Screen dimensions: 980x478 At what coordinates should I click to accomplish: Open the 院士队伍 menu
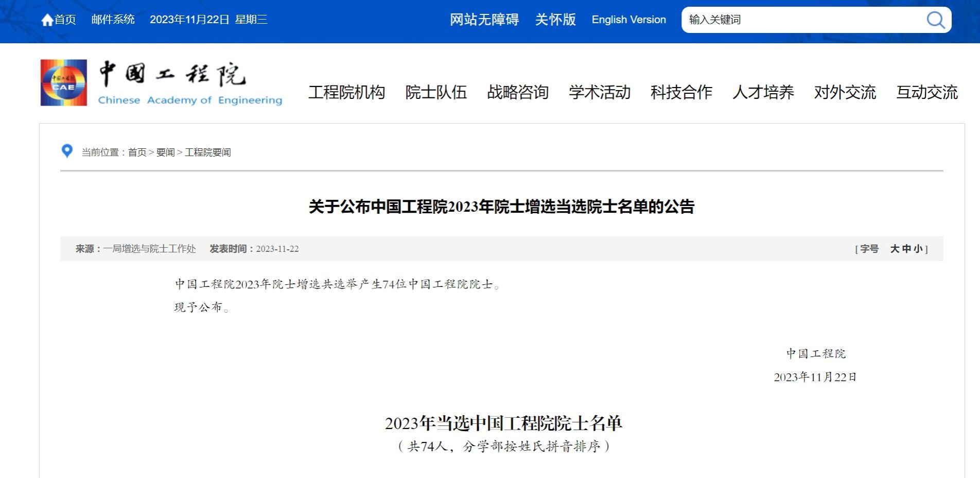click(436, 92)
